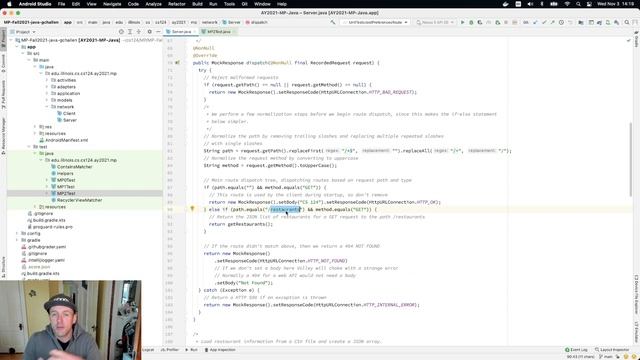
Task: Open macOS Spotlight search in menu bar
Action: pyautogui.click(x=578, y=4)
